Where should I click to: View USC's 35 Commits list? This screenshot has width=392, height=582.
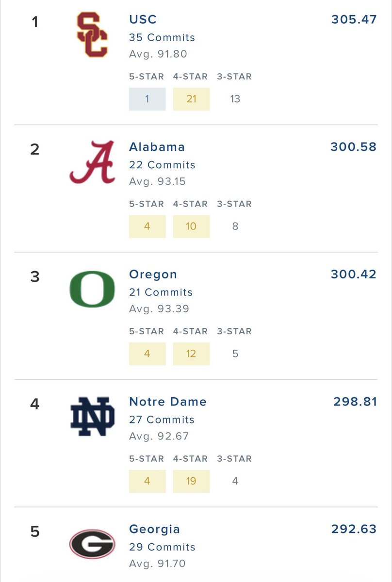click(162, 38)
